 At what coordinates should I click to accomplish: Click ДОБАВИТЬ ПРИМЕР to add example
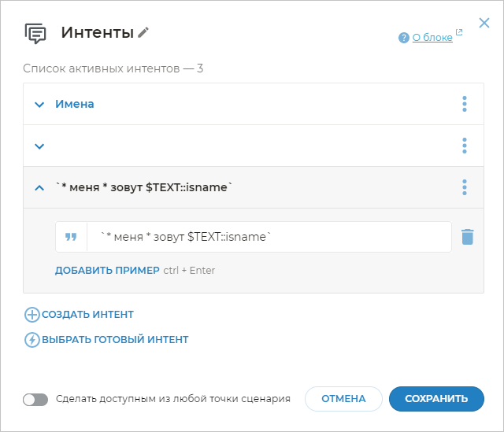click(x=107, y=271)
